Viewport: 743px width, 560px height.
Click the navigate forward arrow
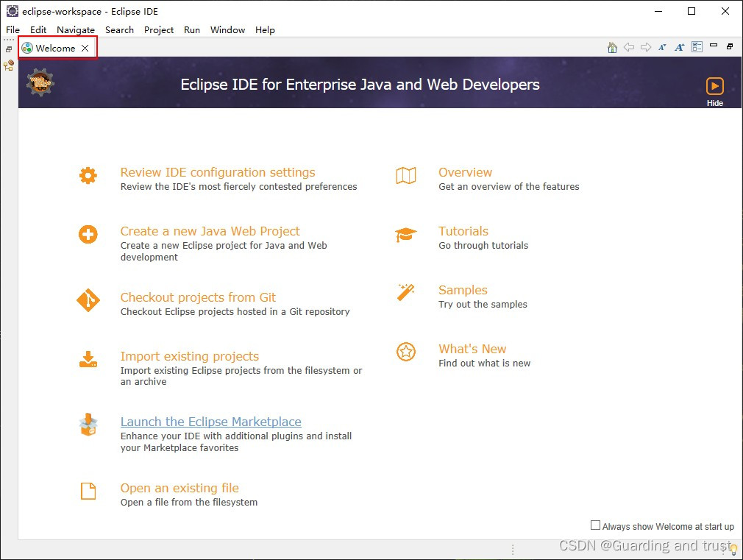point(646,47)
